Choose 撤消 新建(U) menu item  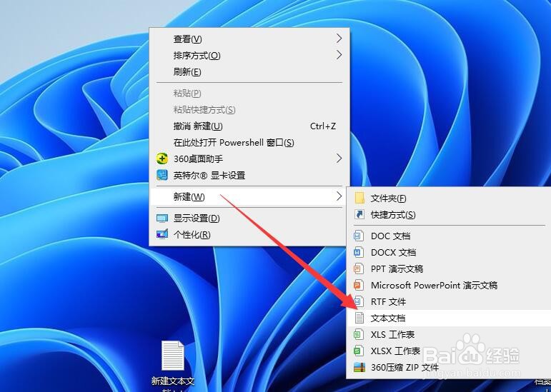(249, 126)
